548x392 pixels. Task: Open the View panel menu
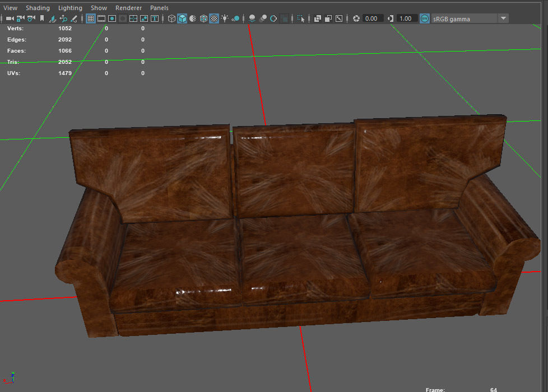(x=10, y=8)
